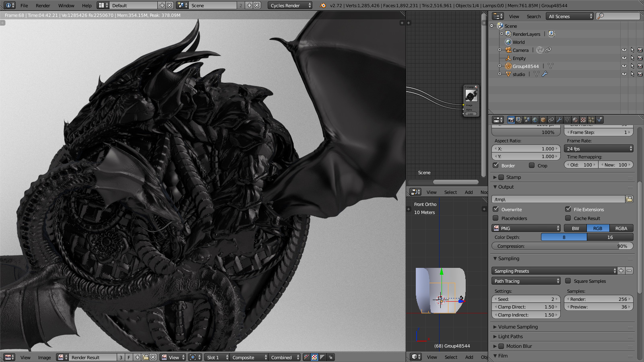Open the Render menu in the top bar

point(43,6)
